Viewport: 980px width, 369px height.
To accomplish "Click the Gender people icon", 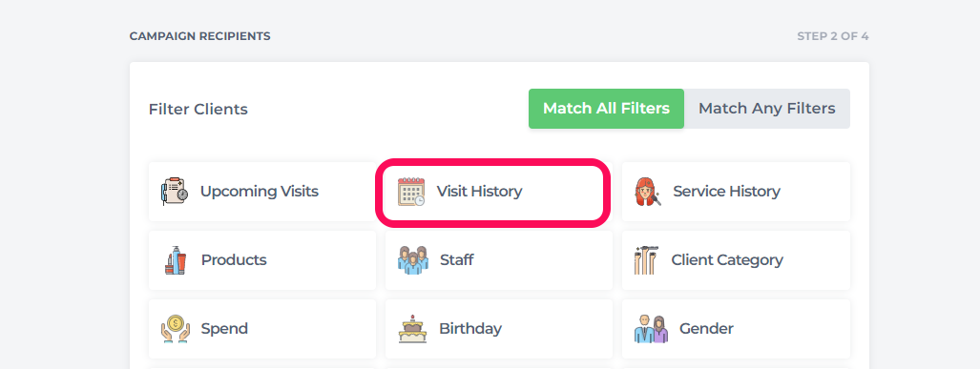I will coord(651,329).
